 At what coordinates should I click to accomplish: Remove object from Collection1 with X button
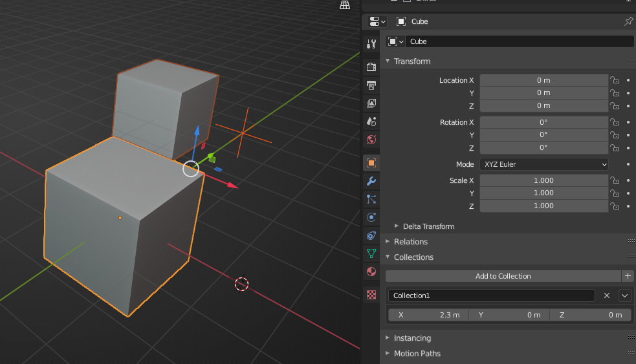[x=607, y=295]
